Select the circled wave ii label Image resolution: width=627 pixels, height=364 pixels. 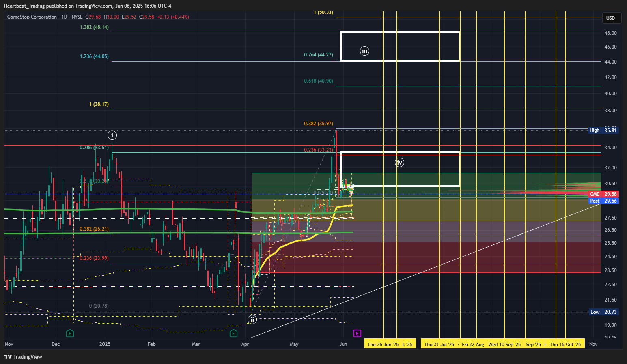click(x=252, y=319)
